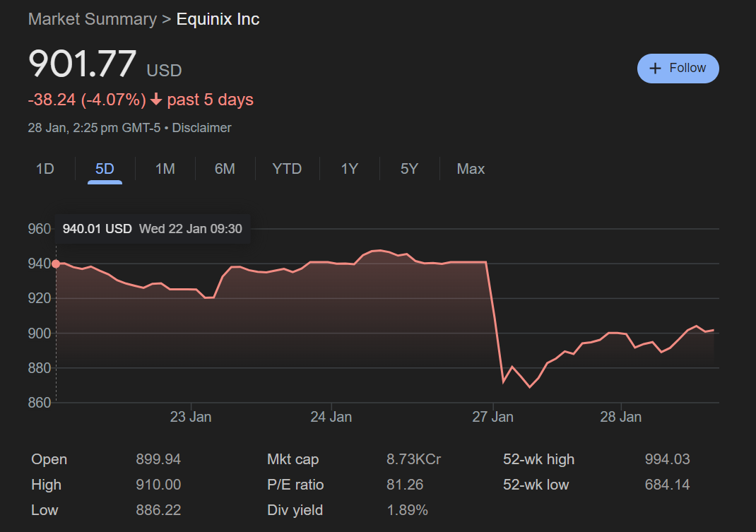The image size is (756, 532).
Task: Switch chart to 1M range
Action: click(x=165, y=169)
